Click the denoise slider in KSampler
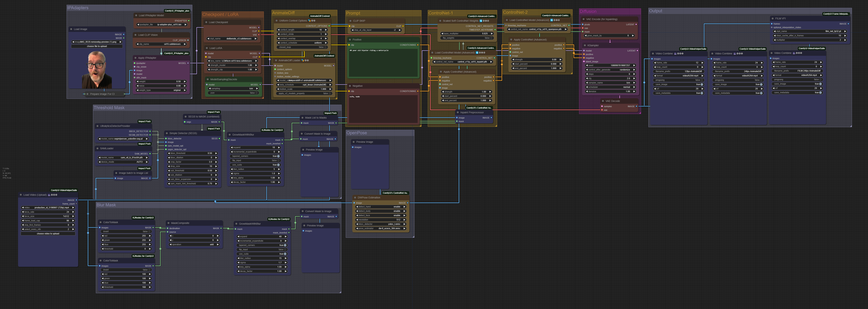 click(x=610, y=91)
